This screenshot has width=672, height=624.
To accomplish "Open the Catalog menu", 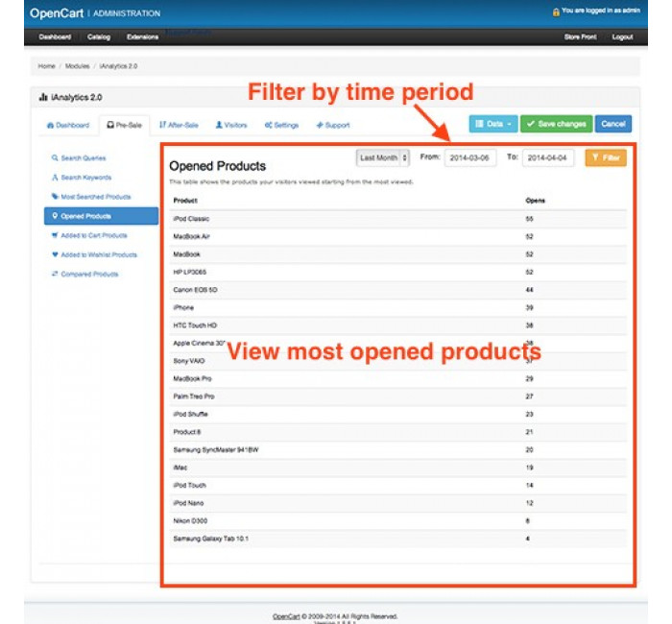I will pos(99,36).
